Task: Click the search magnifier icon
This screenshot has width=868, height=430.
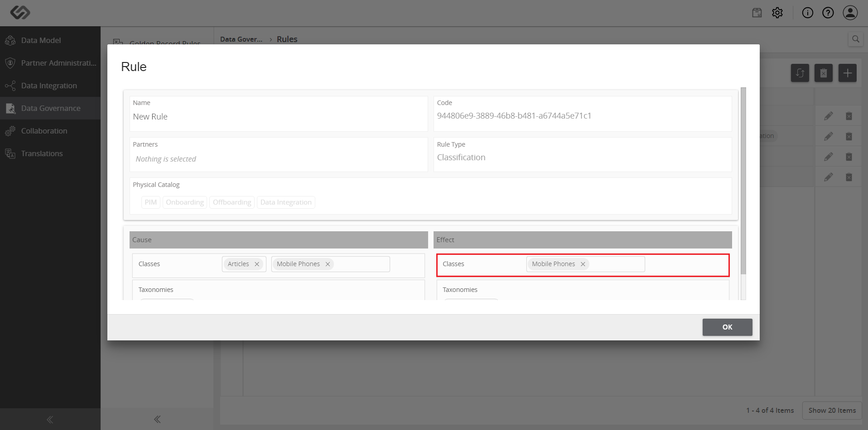Action: click(855, 39)
